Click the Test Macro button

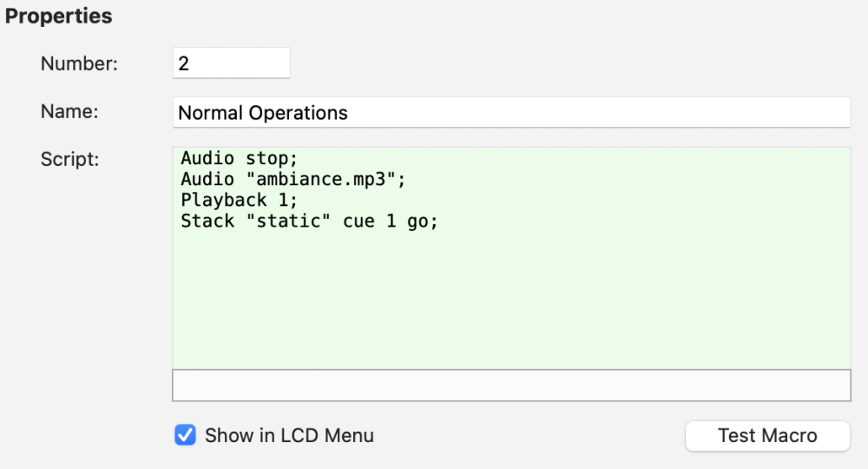pos(767,436)
